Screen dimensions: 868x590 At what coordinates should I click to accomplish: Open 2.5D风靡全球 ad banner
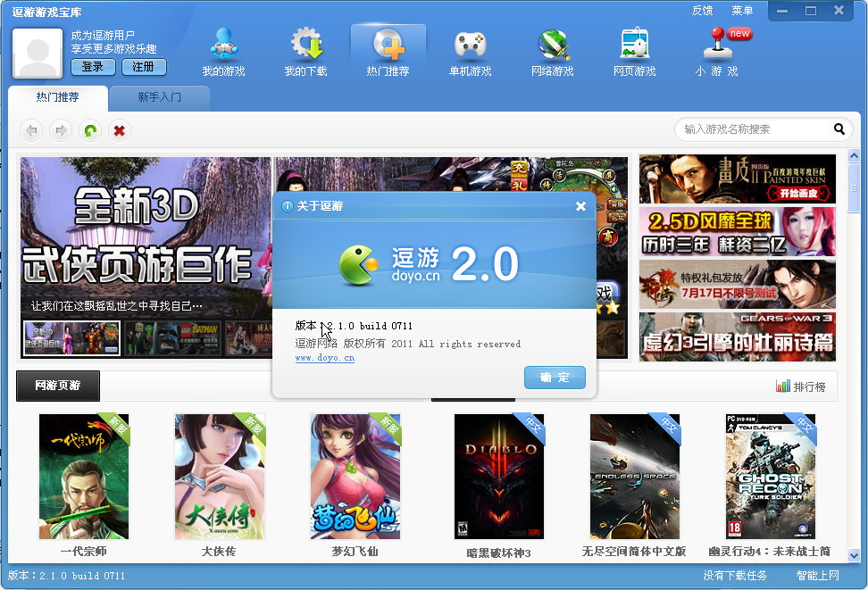point(738,231)
